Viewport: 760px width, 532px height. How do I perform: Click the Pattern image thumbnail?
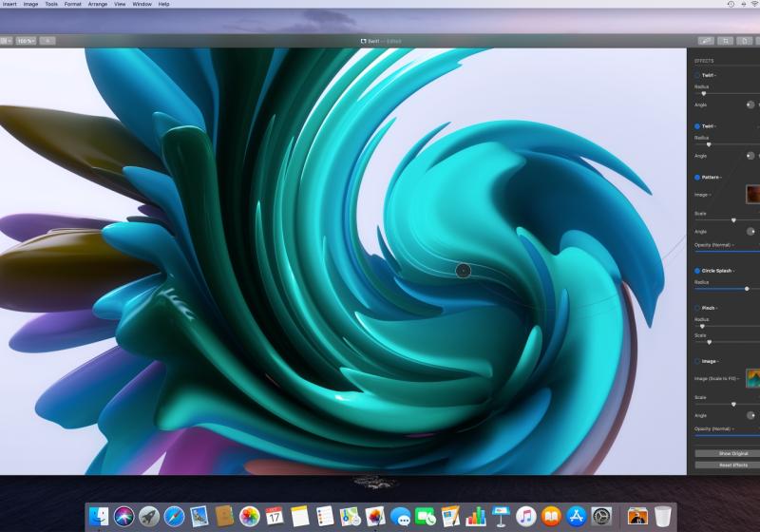pos(752,195)
